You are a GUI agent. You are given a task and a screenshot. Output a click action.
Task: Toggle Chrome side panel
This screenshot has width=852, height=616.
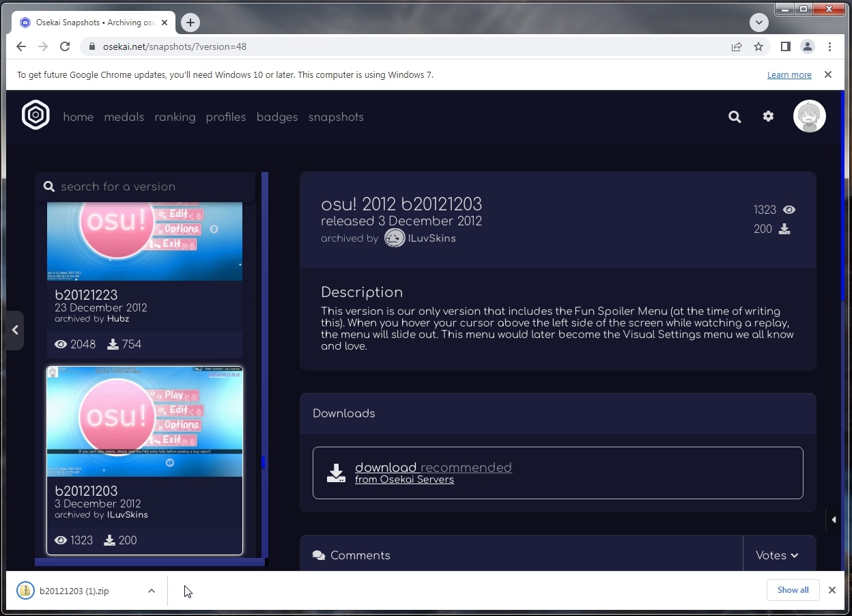pyautogui.click(x=786, y=46)
